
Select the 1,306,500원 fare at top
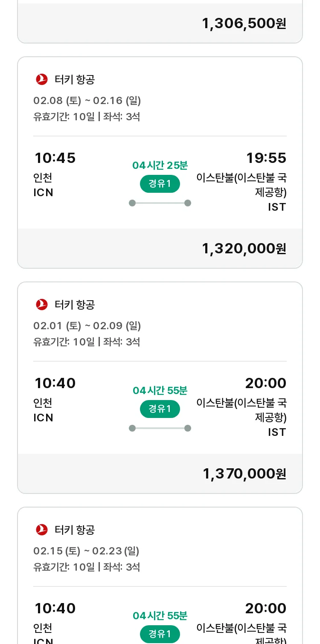click(244, 23)
